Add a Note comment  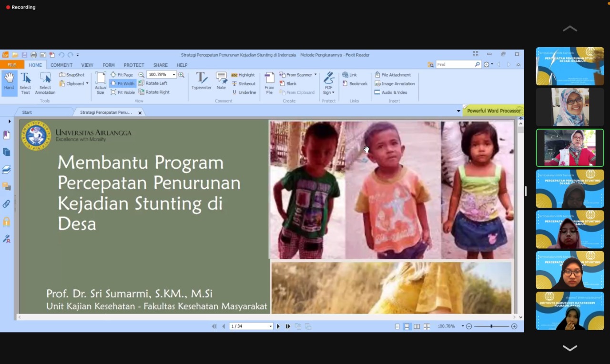click(x=221, y=81)
